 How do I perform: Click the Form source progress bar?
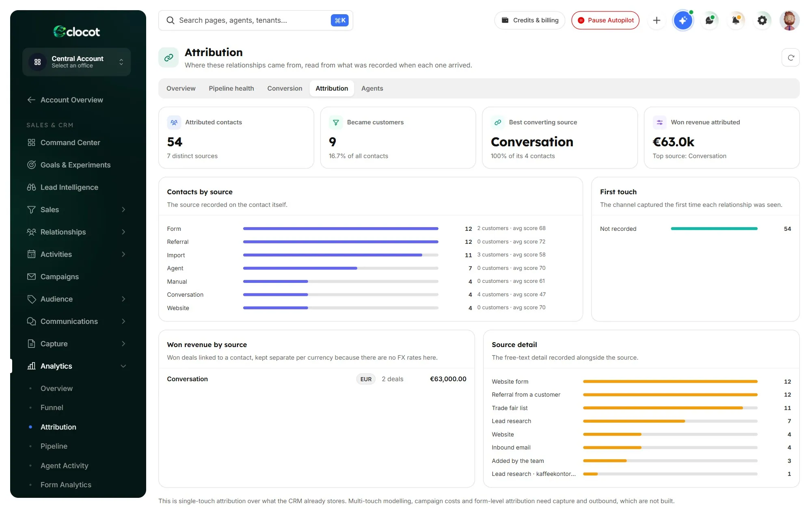(341, 229)
